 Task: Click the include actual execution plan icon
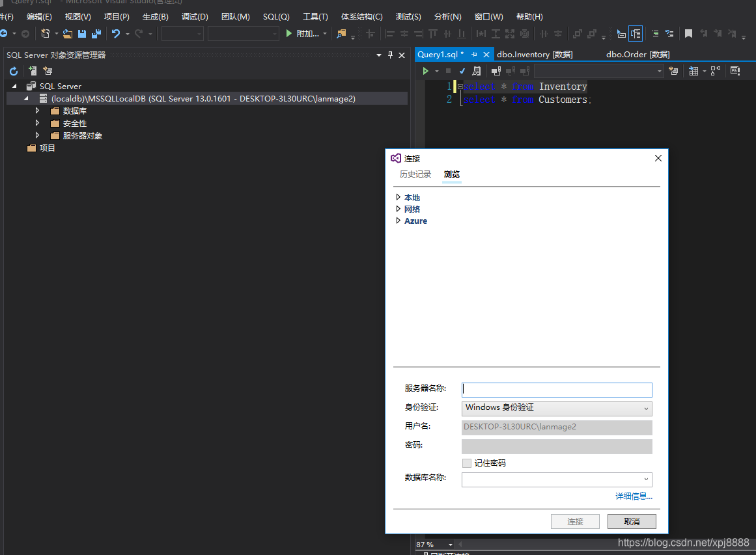coord(716,72)
